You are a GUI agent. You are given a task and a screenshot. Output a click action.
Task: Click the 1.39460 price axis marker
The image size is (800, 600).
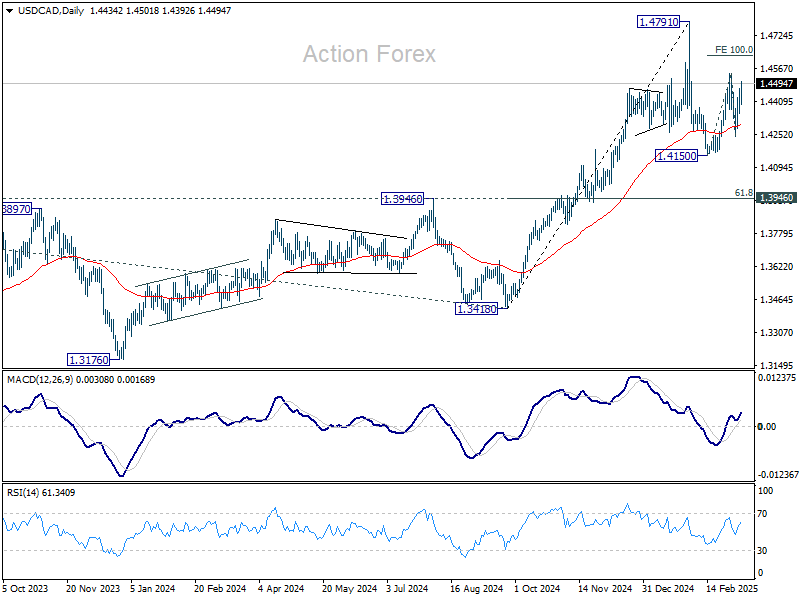pyautogui.click(x=777, y=198)
